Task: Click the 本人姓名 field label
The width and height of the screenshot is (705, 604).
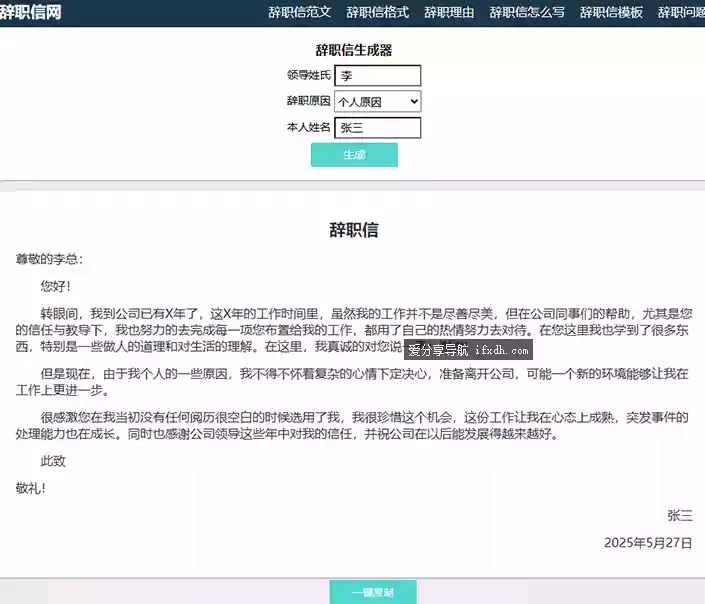Action: tap(309, 127)
